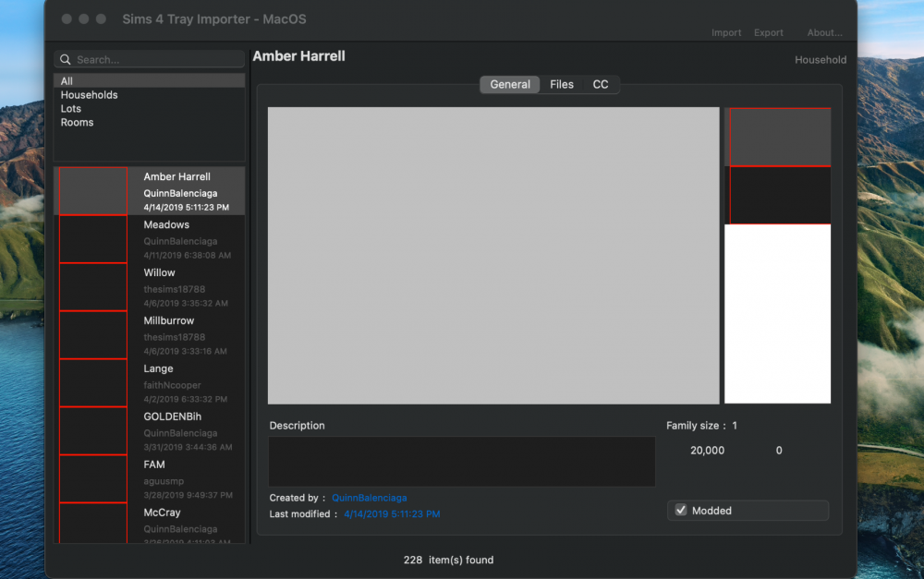Click the Lange thumbnail in list
This screenshot has height=579, width=924.
[93, 383]
